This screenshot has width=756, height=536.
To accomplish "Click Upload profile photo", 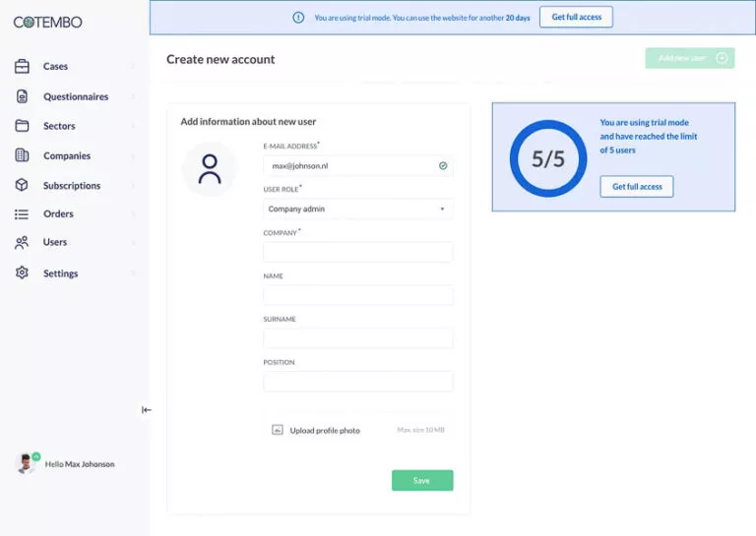I will (325, 430).
